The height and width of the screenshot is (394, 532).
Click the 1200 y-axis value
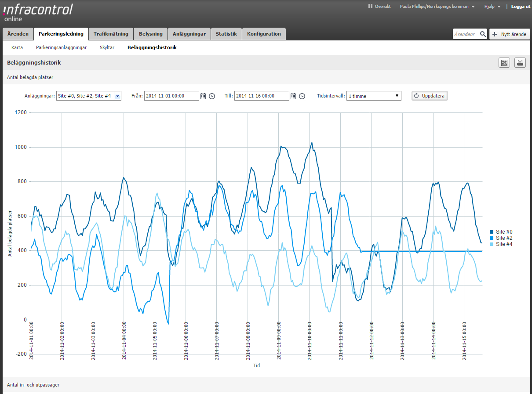pos(21,112)
